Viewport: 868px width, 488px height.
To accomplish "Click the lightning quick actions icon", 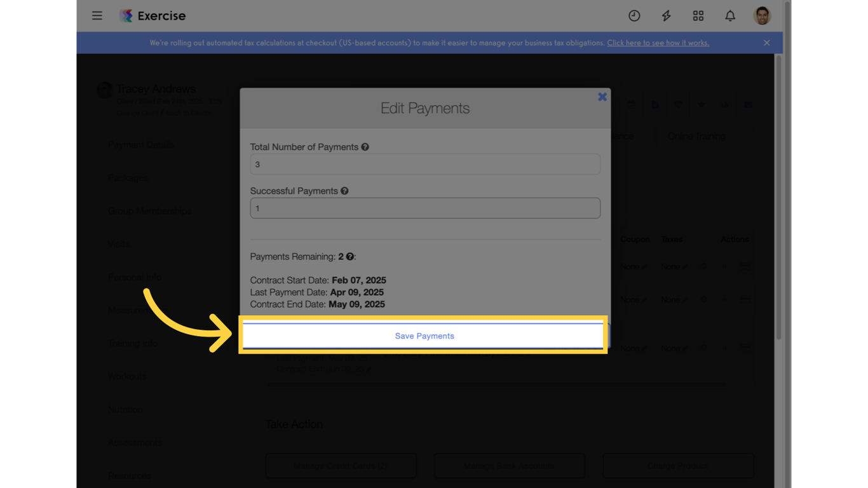I will [666, 16].
